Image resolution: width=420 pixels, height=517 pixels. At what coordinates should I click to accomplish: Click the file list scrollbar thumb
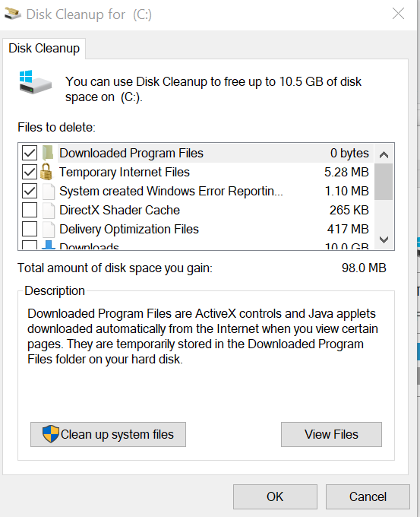coord(384,182)
